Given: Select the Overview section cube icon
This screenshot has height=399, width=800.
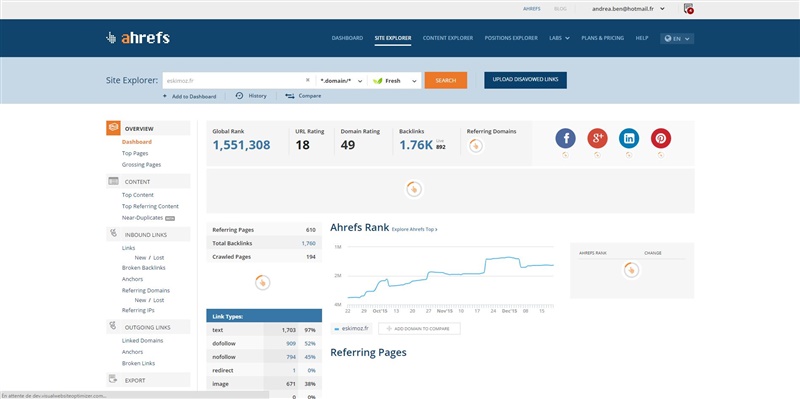Looking at the screenshot, I should pyautogui.click(x=113, y=128).
